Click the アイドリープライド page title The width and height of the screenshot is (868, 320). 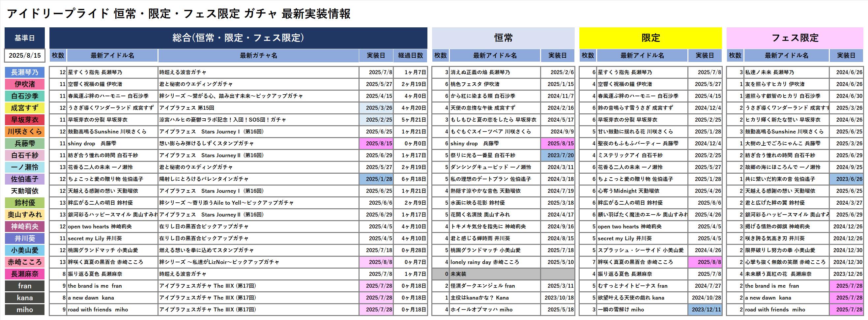(x=179, y=14)
